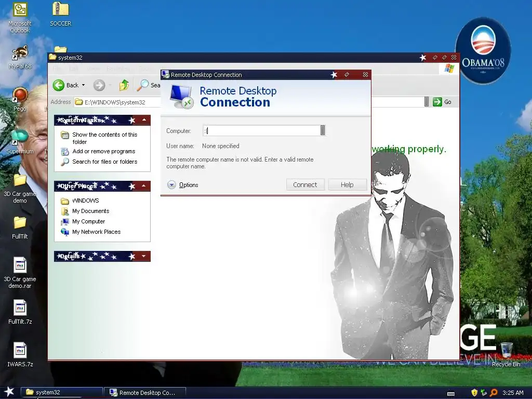Click the WINDOWS folder icon in Other Places
The image size is (532, 399).
pyautogui.click(x=65, y=201)
